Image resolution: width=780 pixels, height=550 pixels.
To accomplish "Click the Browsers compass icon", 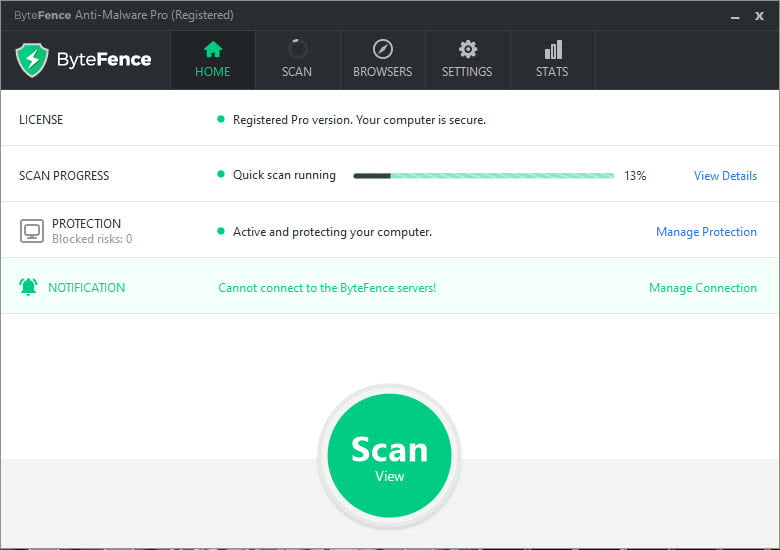I will tap(383, 49).
